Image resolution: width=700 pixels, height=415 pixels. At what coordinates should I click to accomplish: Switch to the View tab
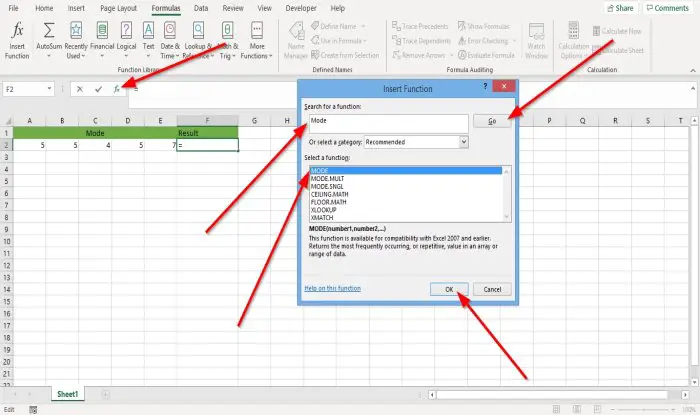click(264, 8)
